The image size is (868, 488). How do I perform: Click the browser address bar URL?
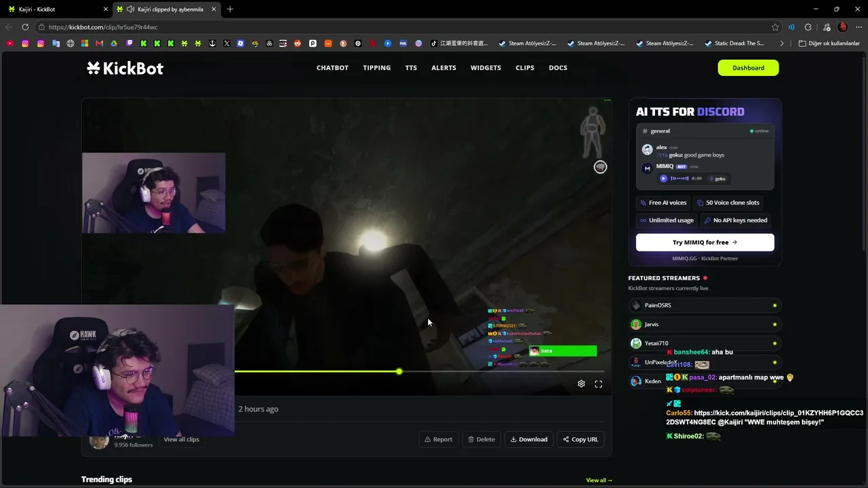coord(103,27)
